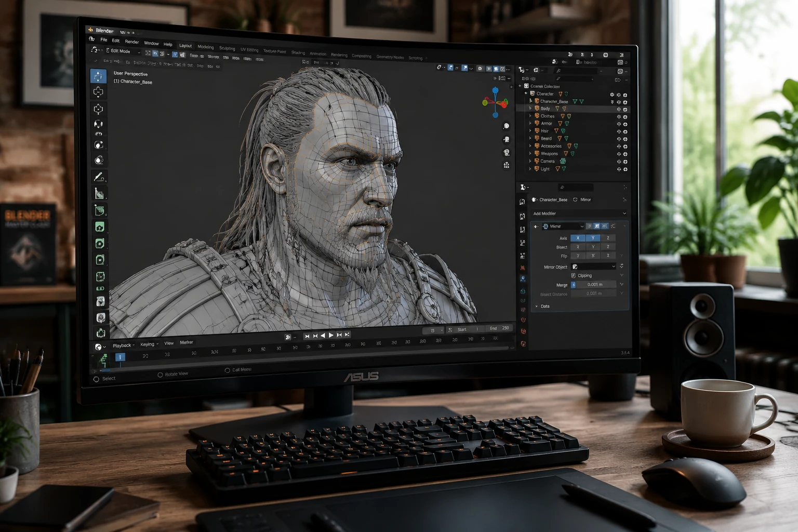
Task: Hide the Weapons object in viewport
Action: [x=619, y=154]
